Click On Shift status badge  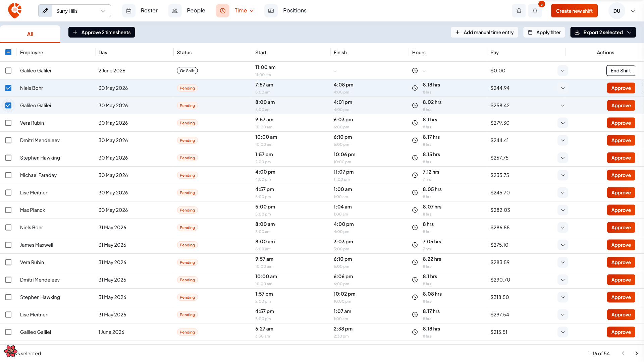coord(187,71)
